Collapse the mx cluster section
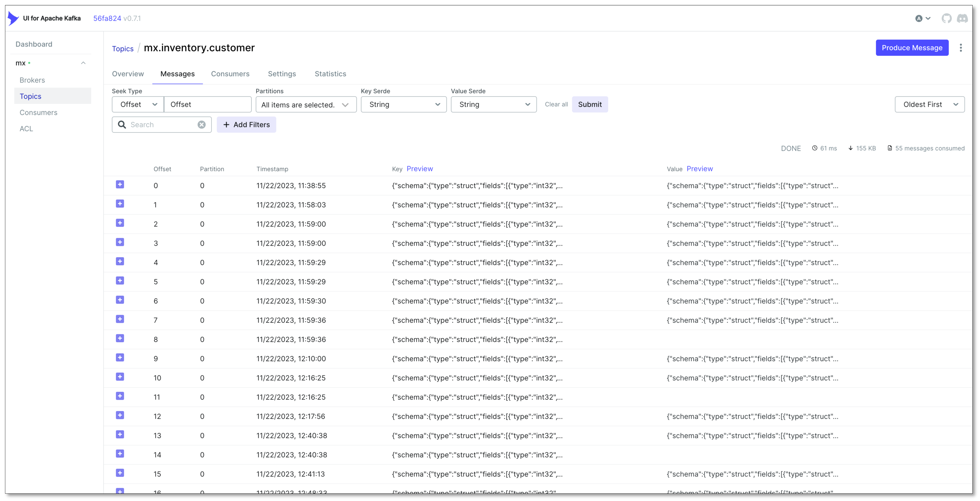Viewport: 980px width, 501px height. pos(83,63)
